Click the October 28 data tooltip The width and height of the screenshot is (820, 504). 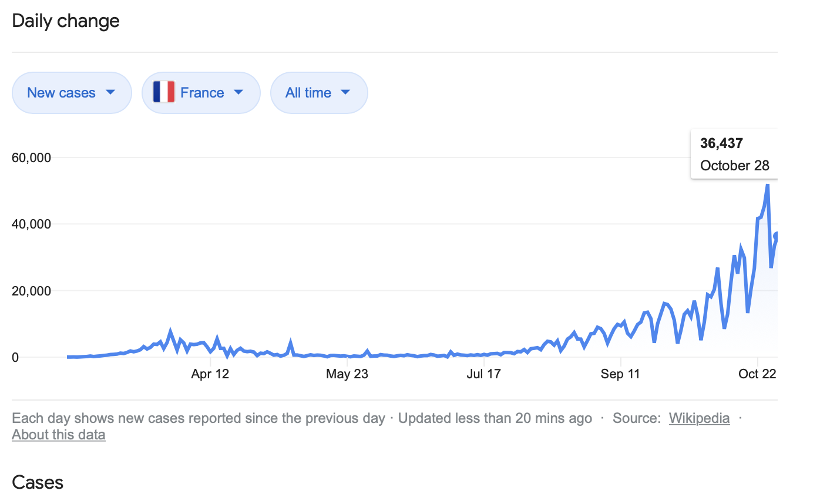click(x=734, y=154)
